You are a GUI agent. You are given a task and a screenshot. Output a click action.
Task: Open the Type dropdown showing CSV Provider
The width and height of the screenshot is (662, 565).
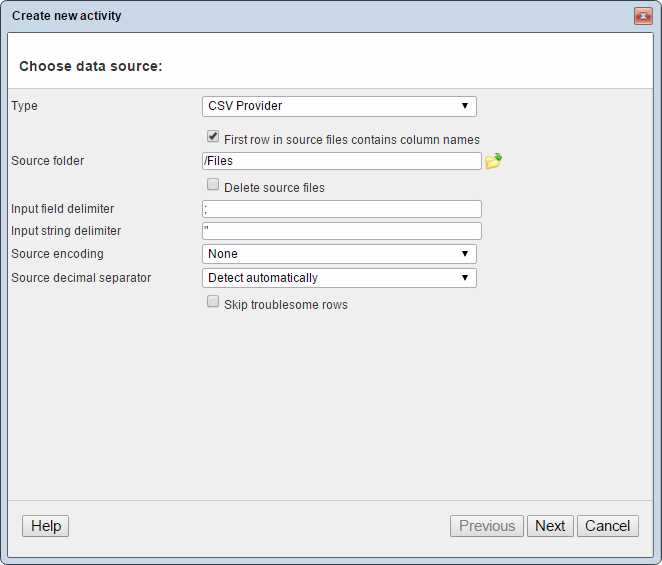(339, 106)
